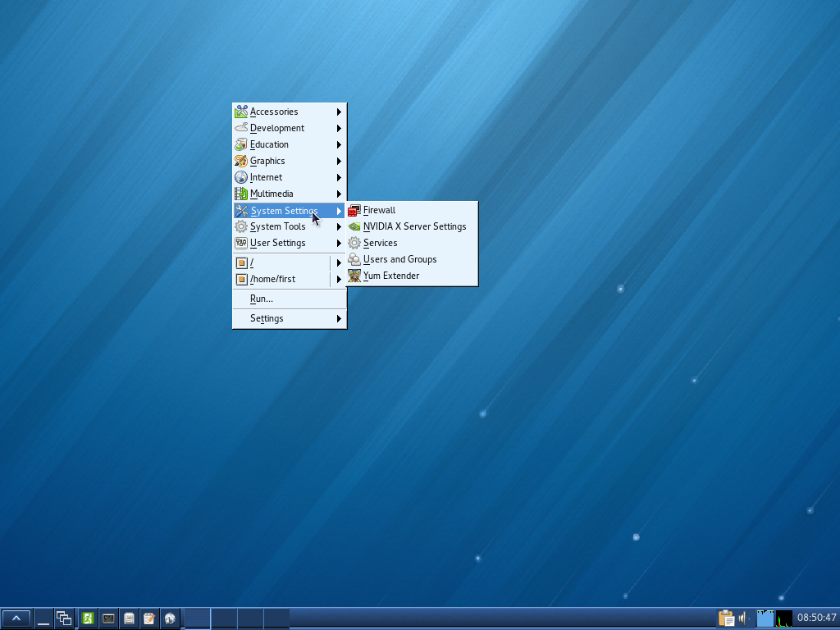Open the System Tools submenu
Screen dimensions: 840x630
290,226
